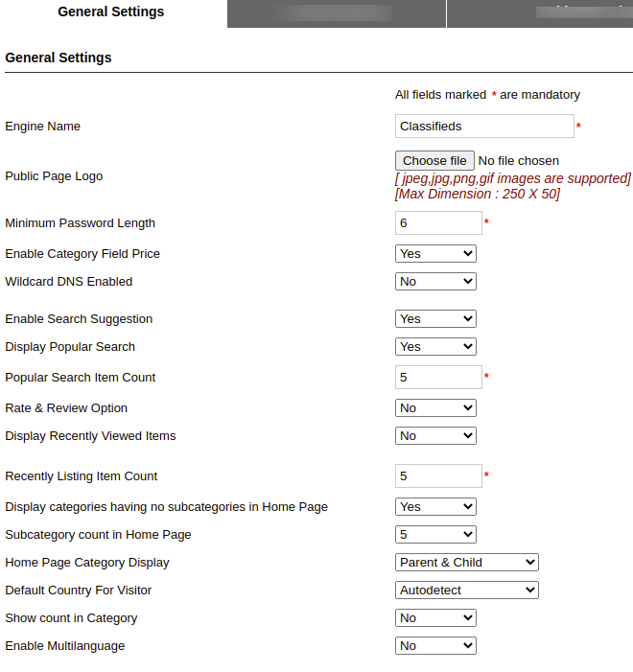
Task: Open the Show count in Category dropdown
Action: coord(435,618)
